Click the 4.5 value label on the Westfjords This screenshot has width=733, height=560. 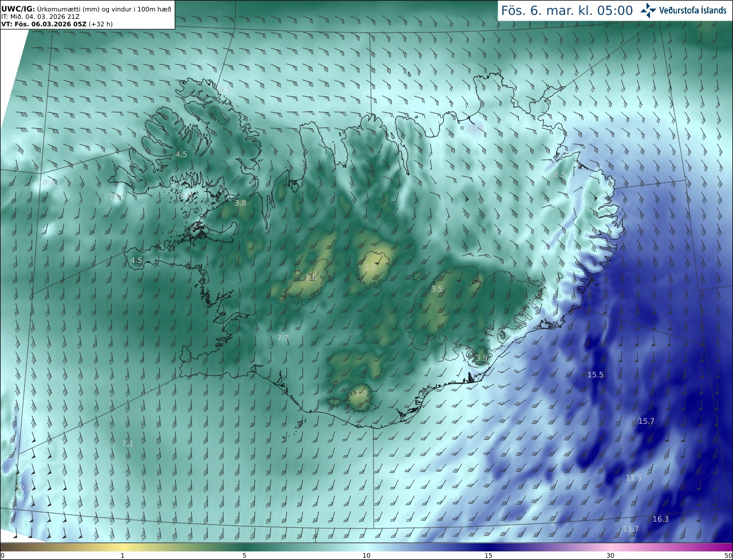coord(182,154)
